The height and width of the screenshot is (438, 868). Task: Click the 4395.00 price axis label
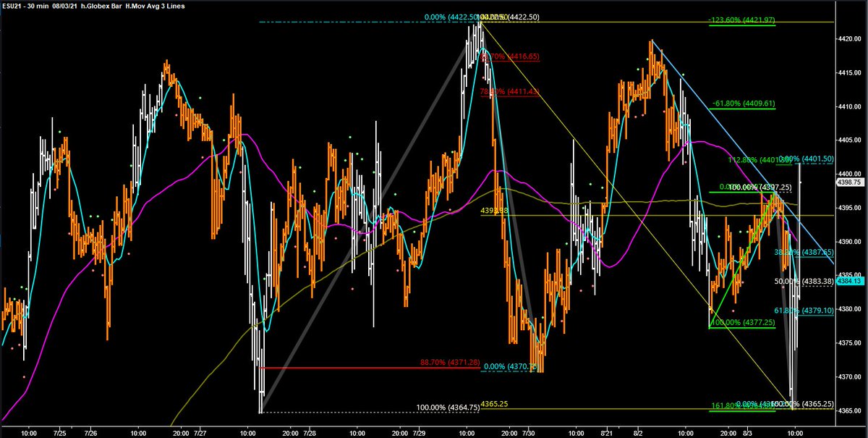(851, 208)
